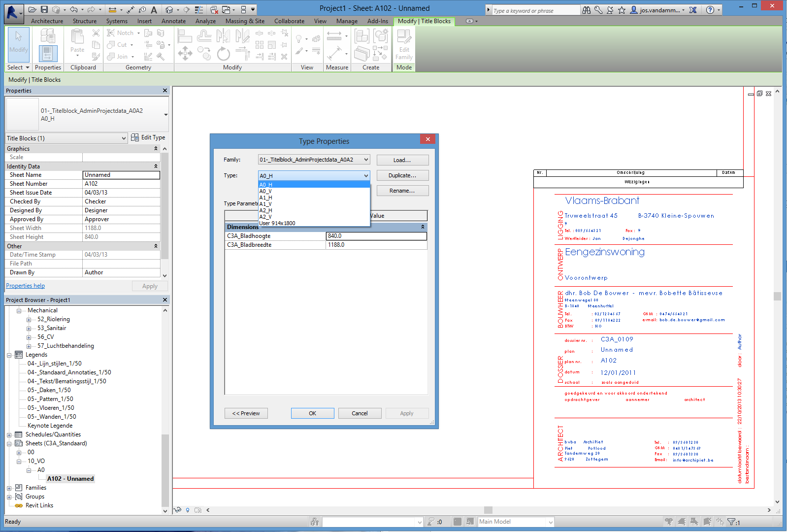
Task: Click OK in Type Properties dialog
Action: (x=312, y=413)
